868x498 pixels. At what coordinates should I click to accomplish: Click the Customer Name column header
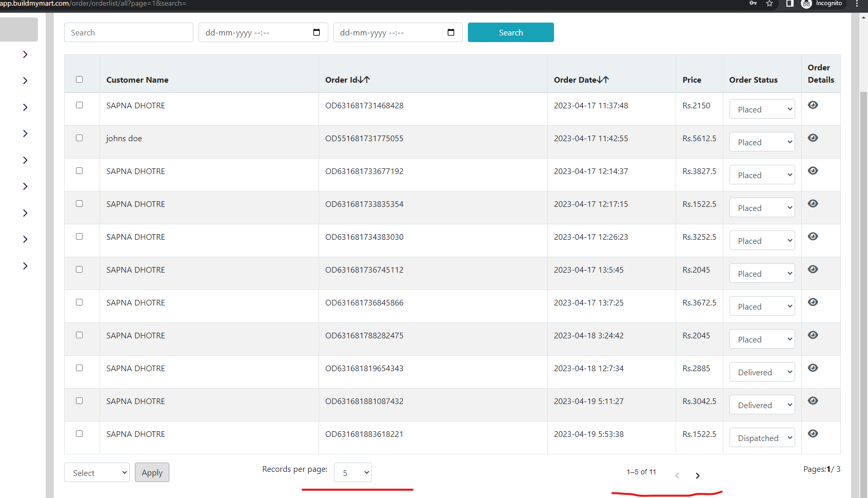[137, 80]
